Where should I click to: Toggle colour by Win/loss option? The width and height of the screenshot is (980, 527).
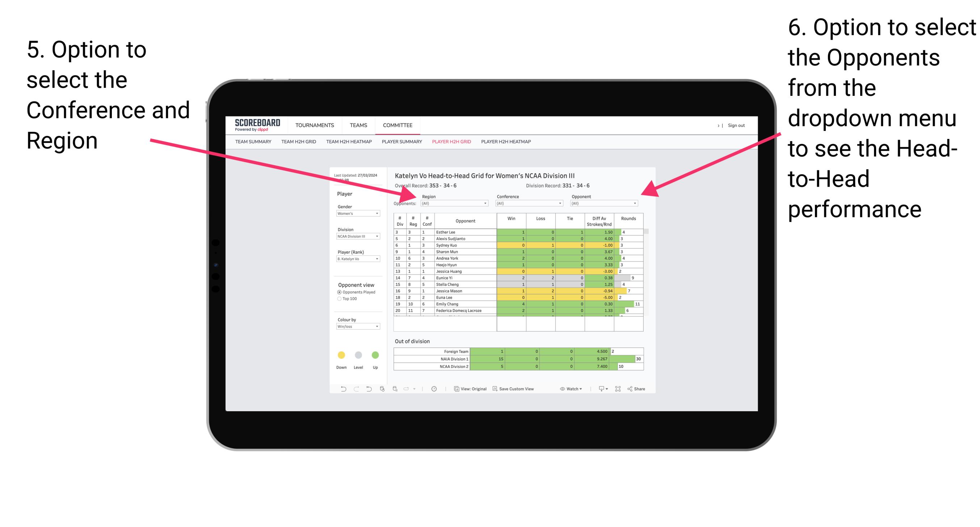click(x=356, y=328)
